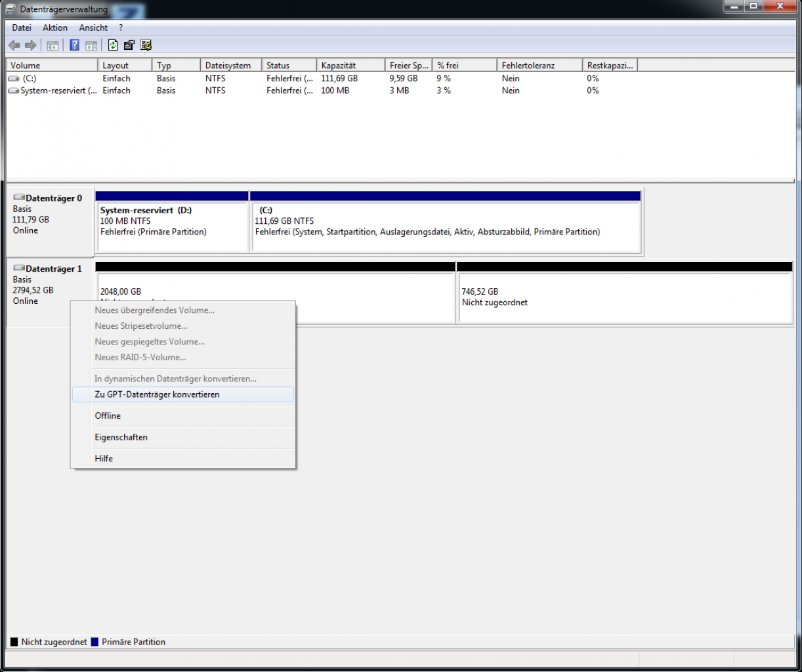Sort by the Volume column header
The image size is (802, 672).
coord(52,65)
